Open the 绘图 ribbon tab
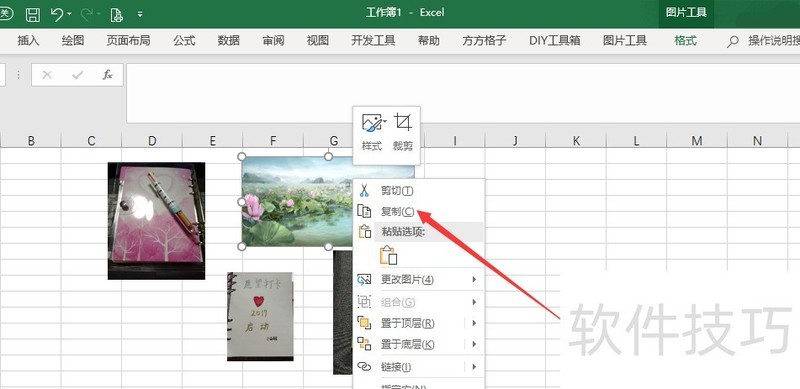 [x=73, y=41]
